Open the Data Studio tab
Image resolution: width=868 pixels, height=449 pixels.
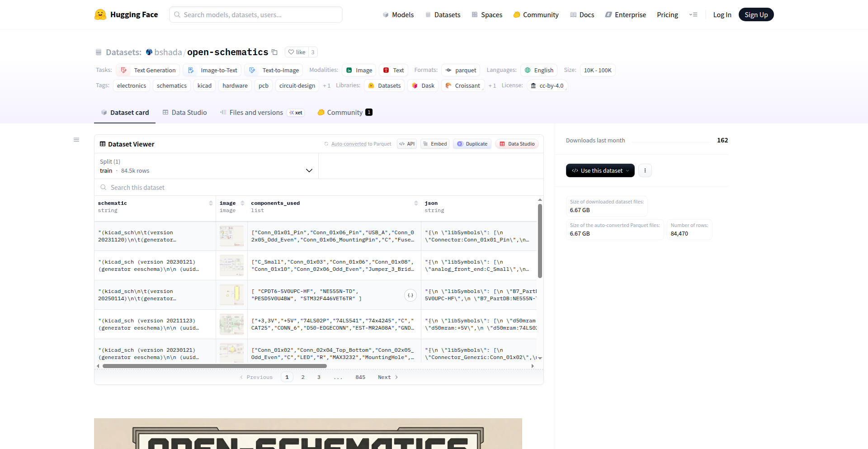coord(184,113)
